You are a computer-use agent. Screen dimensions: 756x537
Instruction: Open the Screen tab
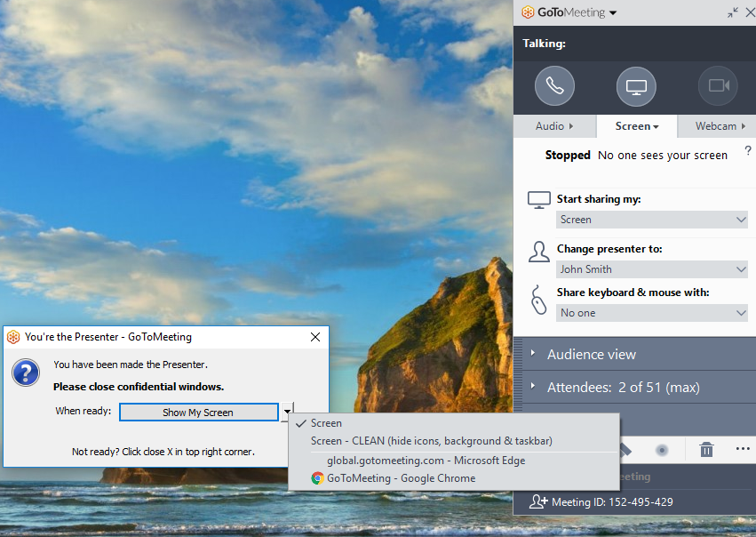tap(636, 126)
